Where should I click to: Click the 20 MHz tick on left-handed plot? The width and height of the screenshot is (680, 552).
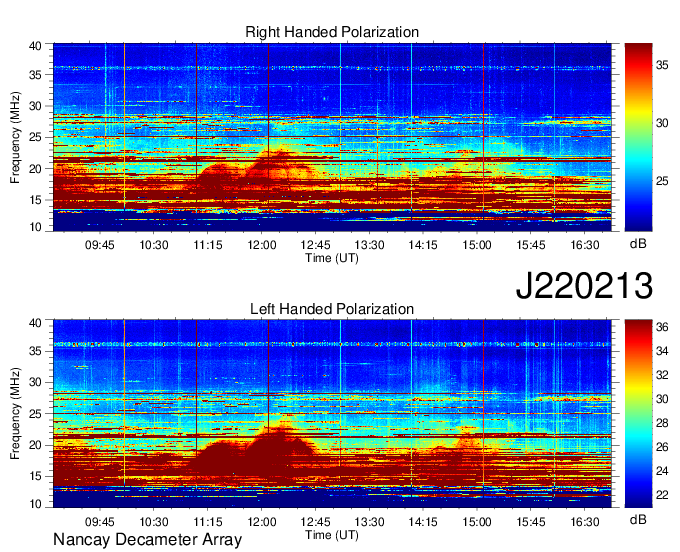(x=35, y=445)
